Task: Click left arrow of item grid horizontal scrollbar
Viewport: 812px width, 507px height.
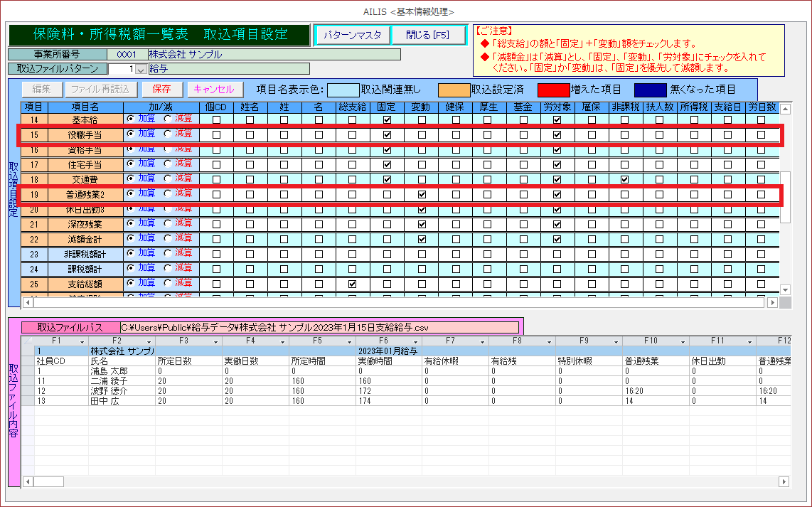Action: click(27, 302)
